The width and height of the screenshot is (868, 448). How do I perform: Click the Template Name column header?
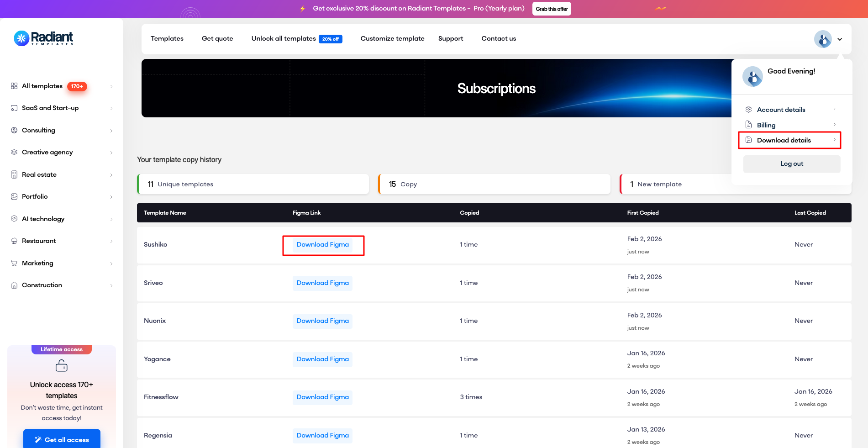click(165, 213)
